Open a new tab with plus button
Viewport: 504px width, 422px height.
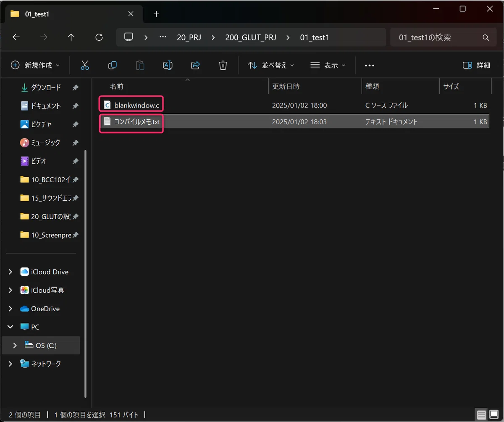[x=156, y=14]
